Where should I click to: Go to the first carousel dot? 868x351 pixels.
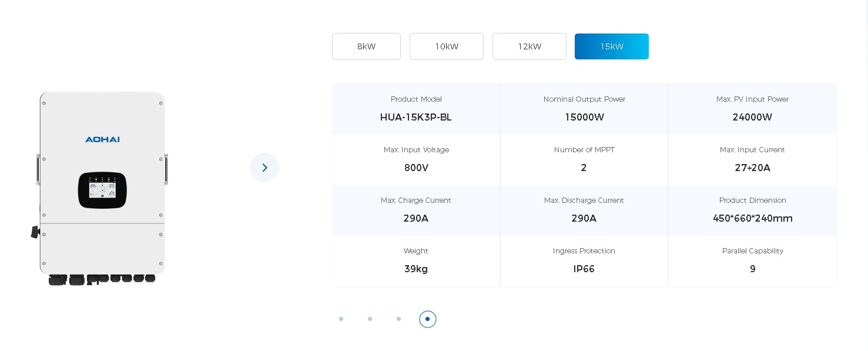341,319
